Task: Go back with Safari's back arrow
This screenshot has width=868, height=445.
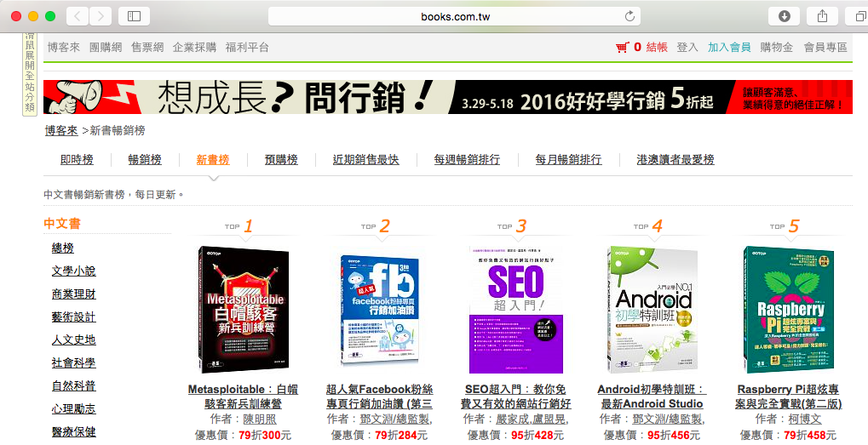Action: click(x=78, y=16)
